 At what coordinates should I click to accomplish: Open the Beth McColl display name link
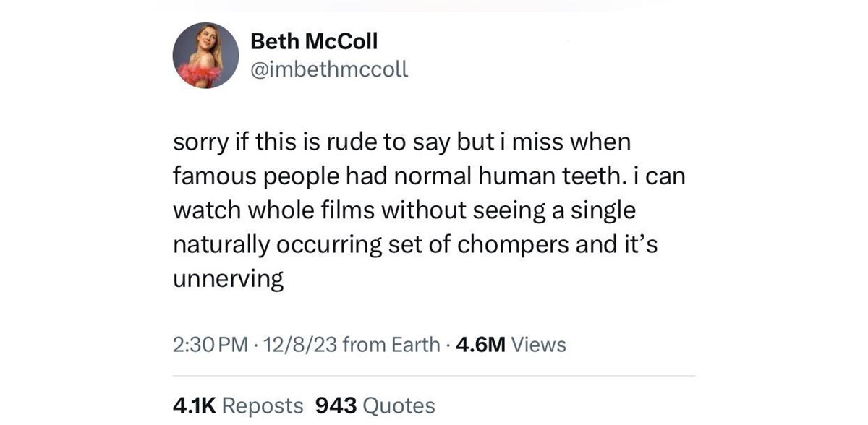coord(313,41)
